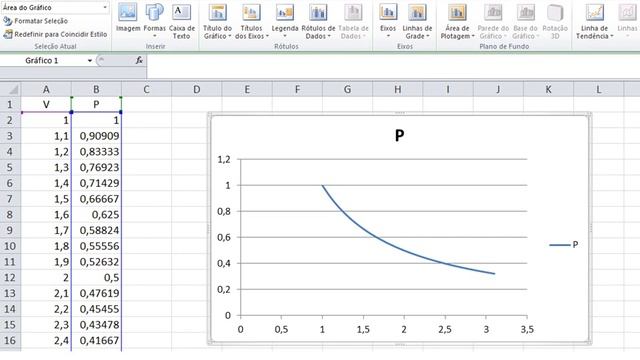Select column L header
The width and height of the screenshot is (640, 360).
598,89
